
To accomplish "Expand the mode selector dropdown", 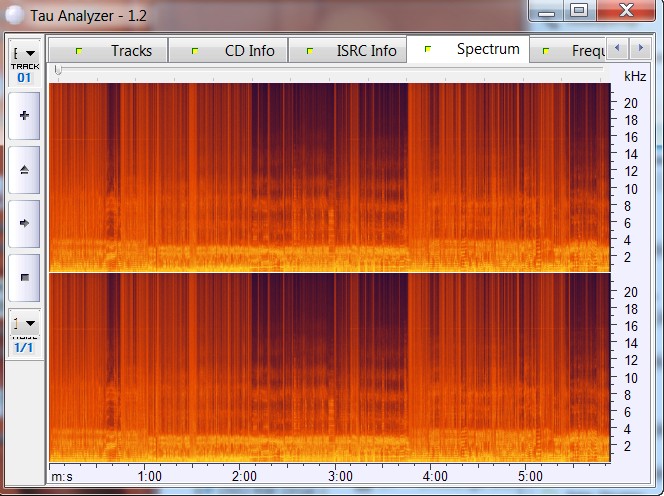I will tap(24, 324).
